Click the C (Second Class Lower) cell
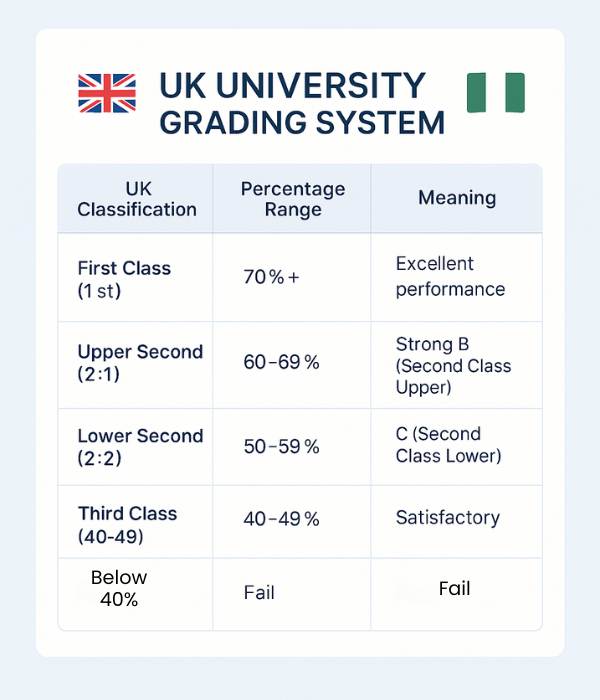The height and width of the screenshot is (700, 600). (448, 445)
